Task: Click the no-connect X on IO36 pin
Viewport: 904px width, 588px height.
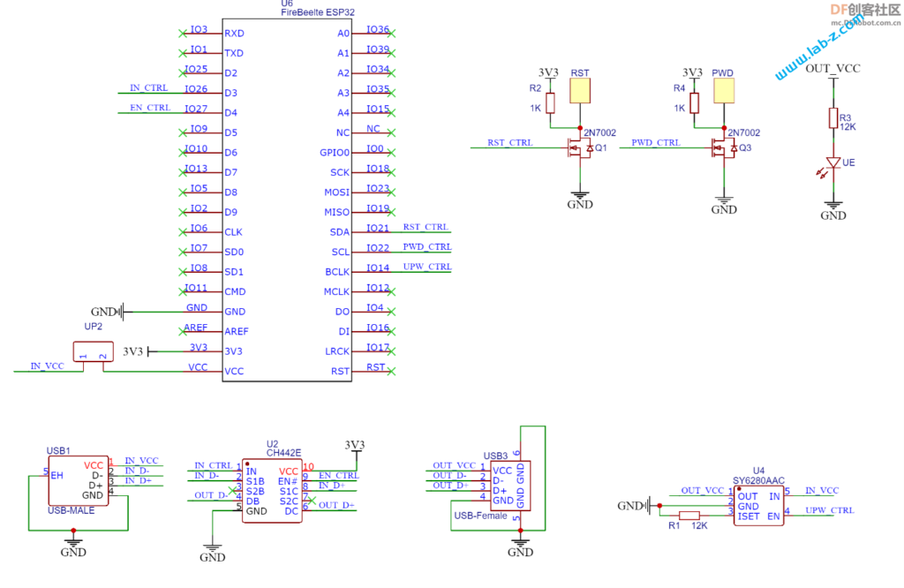Action: 391,34
